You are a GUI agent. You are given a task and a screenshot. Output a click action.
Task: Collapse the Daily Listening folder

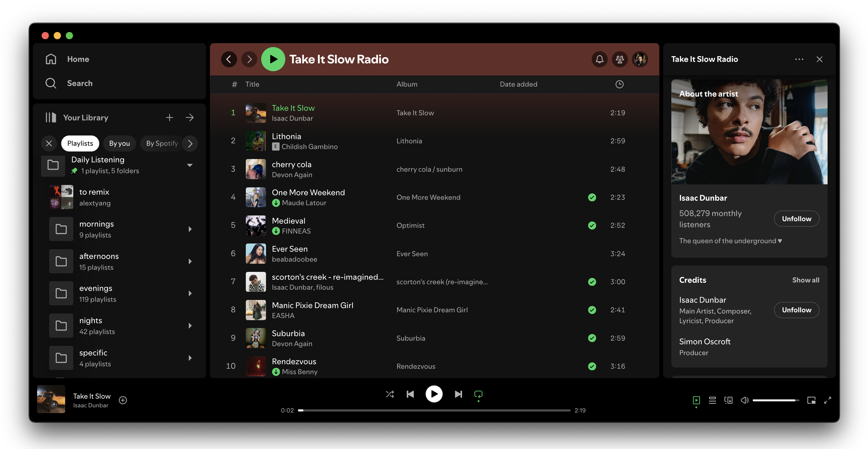tap(190, 165)
